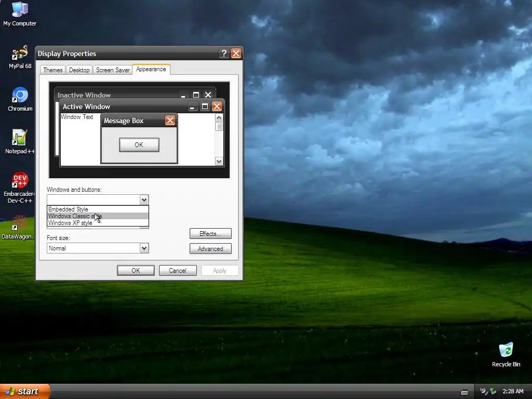Cancel the Display Properties dialog
This screenshot has width=532, height=399.
click(x=178, y=270)
